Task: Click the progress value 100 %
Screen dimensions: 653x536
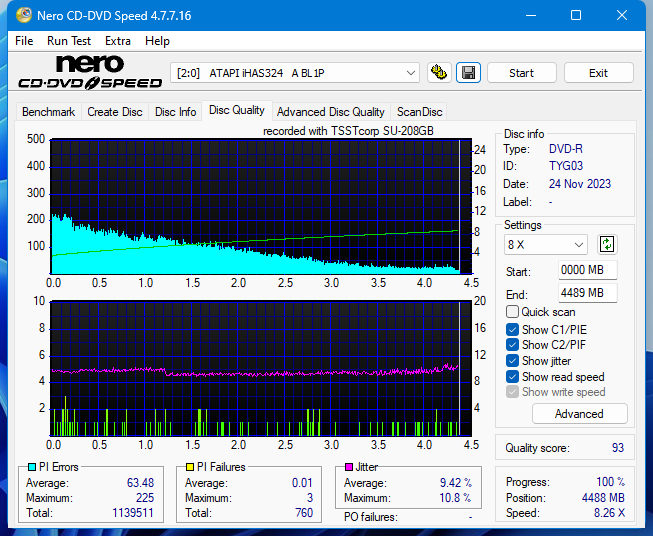Action: point(611,482)
